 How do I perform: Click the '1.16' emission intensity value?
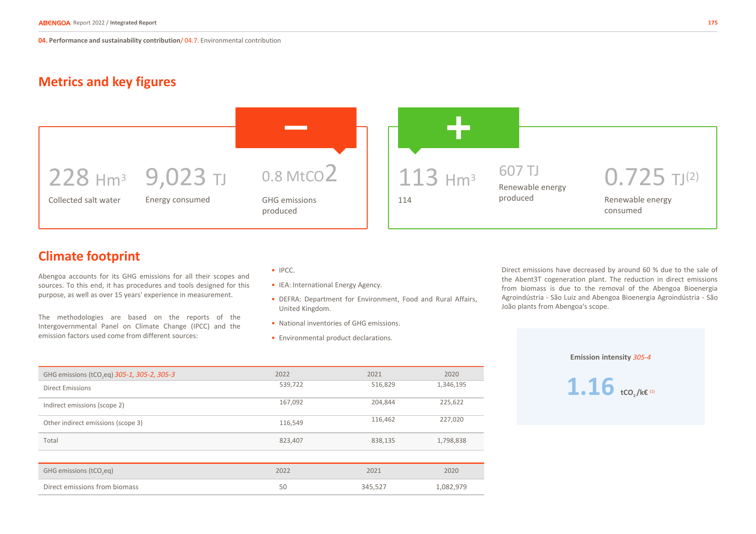click(591, 386)
